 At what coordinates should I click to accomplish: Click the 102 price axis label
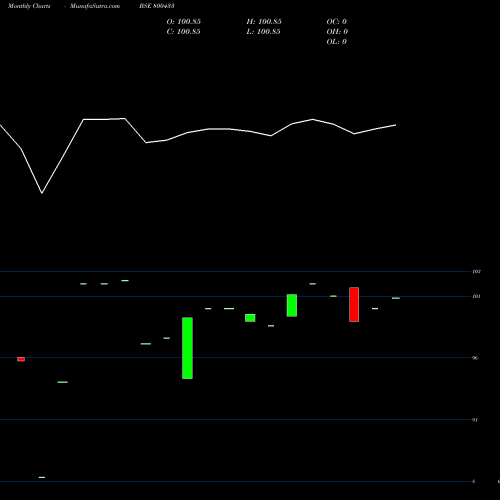pos(477,272)
